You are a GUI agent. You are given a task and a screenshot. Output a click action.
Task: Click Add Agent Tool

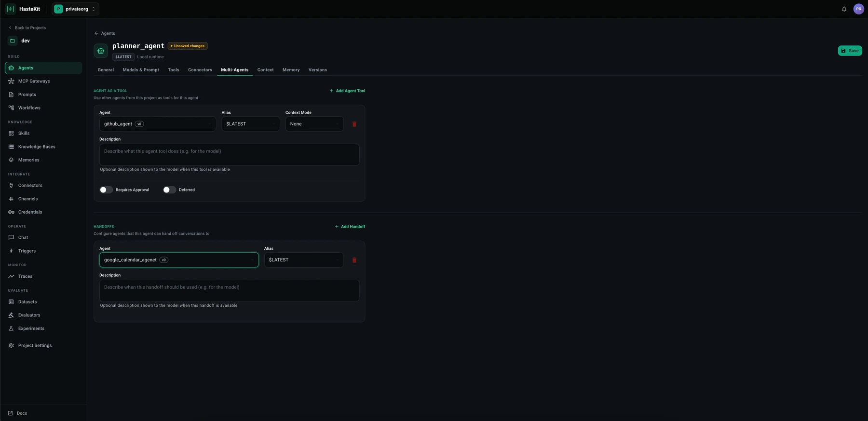[x=347, y=91]
